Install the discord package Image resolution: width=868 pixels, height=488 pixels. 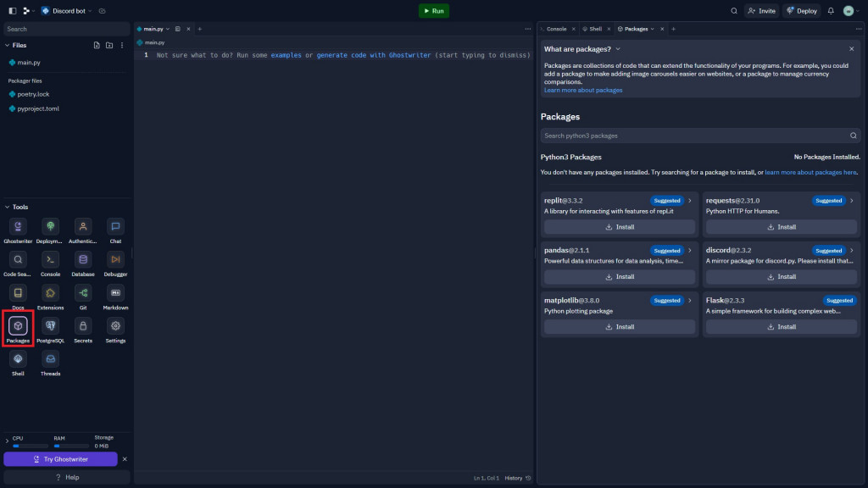(x=781, y=277)
